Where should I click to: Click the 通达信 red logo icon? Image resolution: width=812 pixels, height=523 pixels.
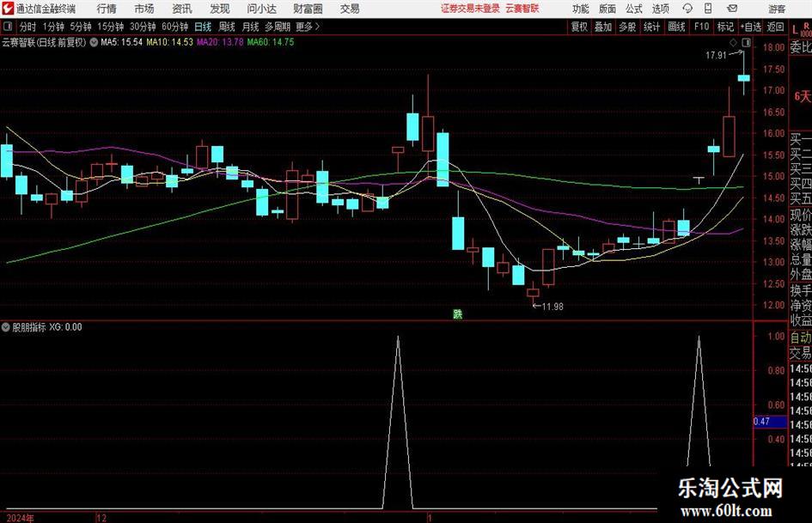(x=7, y=8)
